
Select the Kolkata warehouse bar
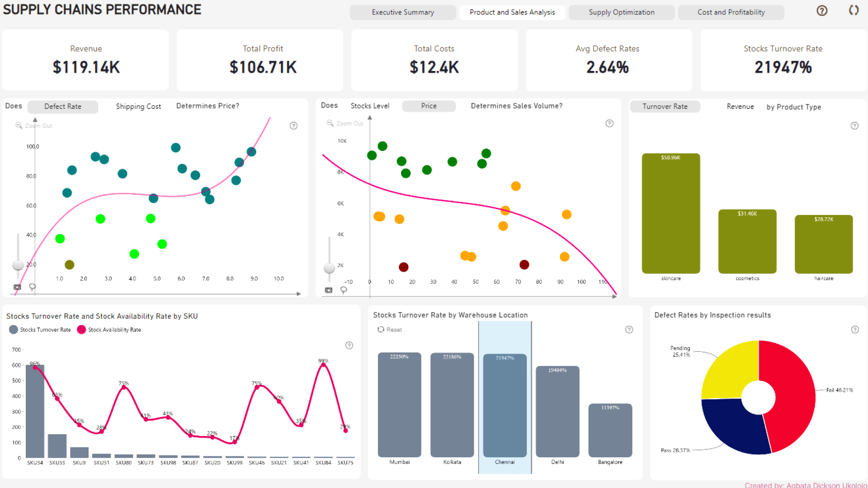(452, 405)
